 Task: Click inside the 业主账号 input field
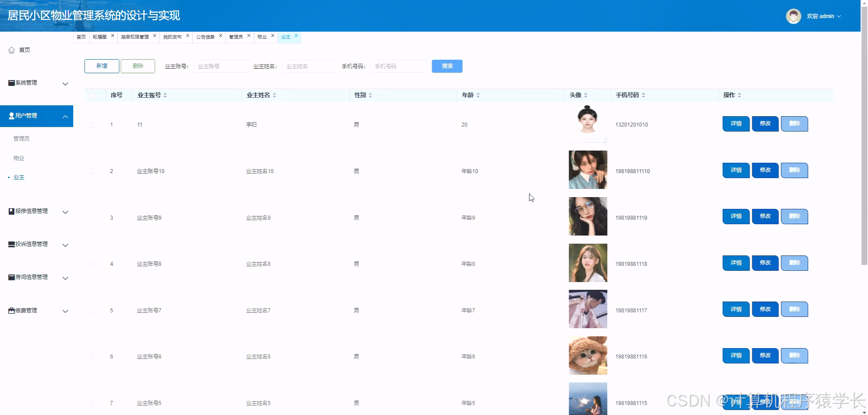[222, 66]
